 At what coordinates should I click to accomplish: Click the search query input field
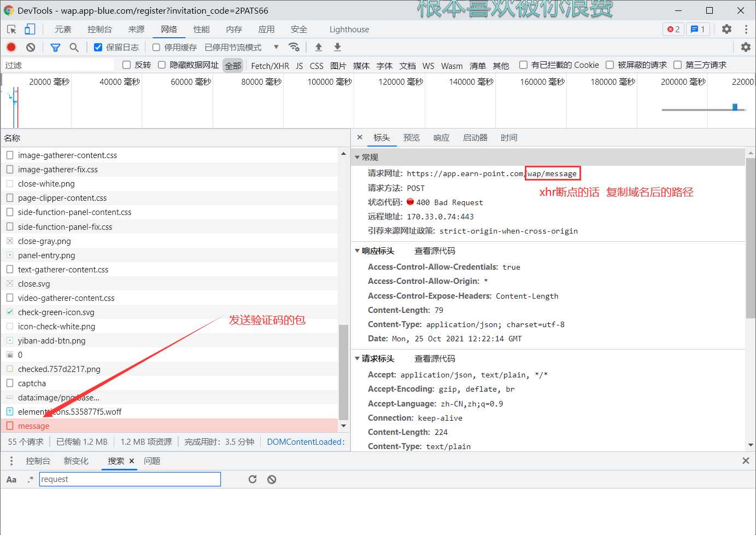[x=130, y=479]
